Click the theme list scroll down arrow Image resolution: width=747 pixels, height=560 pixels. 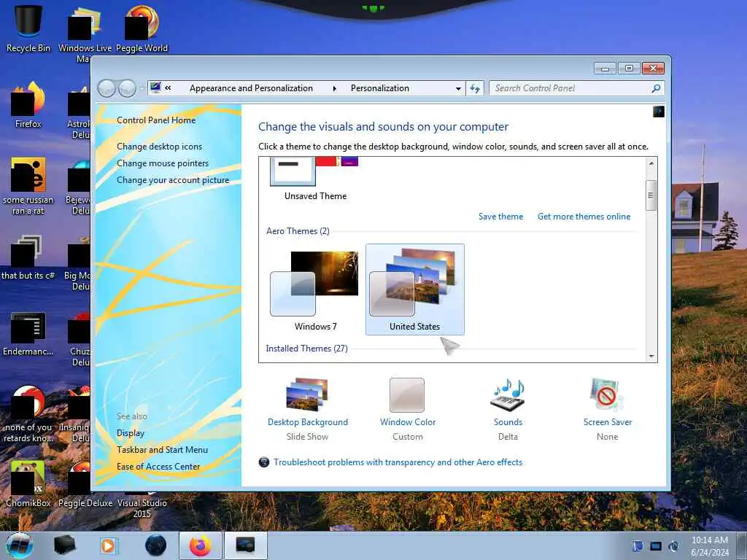click(651, 357)
